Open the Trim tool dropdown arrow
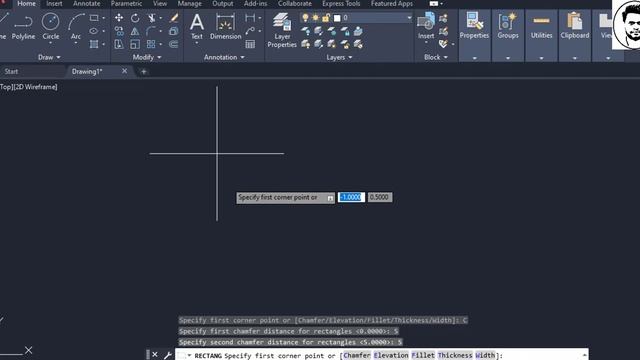 tap(160, 18)
